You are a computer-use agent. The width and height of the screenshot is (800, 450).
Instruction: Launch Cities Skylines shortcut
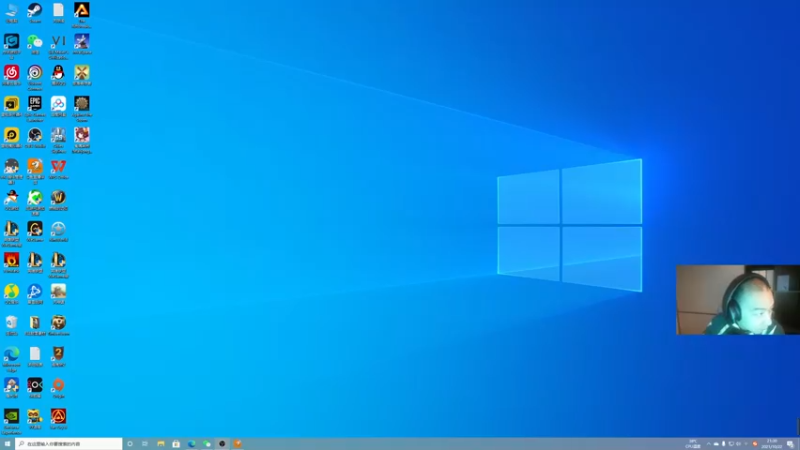pyautogui.click(x=58, y=140)
